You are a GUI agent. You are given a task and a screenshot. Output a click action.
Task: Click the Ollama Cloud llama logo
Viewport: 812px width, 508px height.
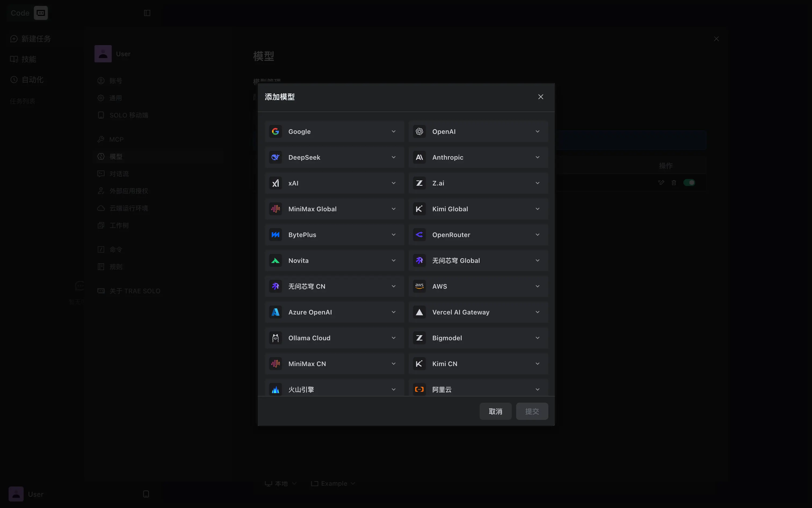[x=275, y=338]
